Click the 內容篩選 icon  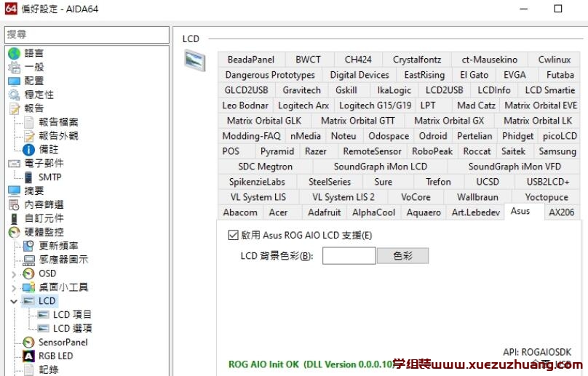point(14,204)
